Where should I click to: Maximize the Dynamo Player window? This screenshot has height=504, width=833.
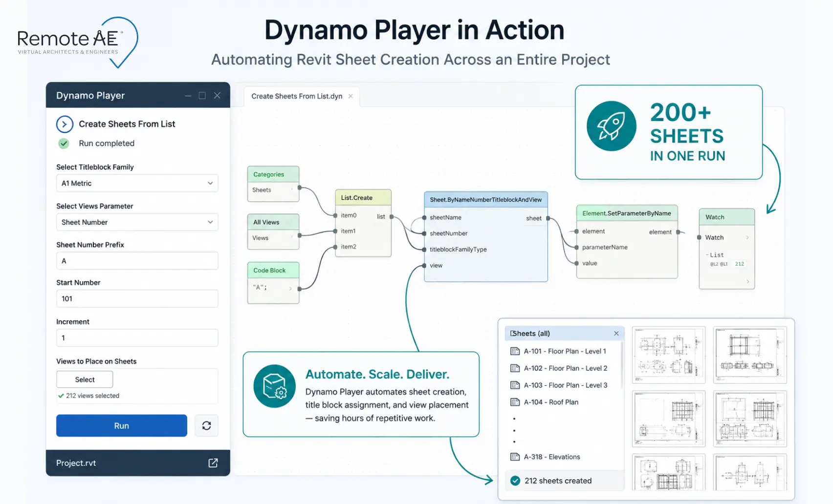pyautogui.click(x=202, y=96)
